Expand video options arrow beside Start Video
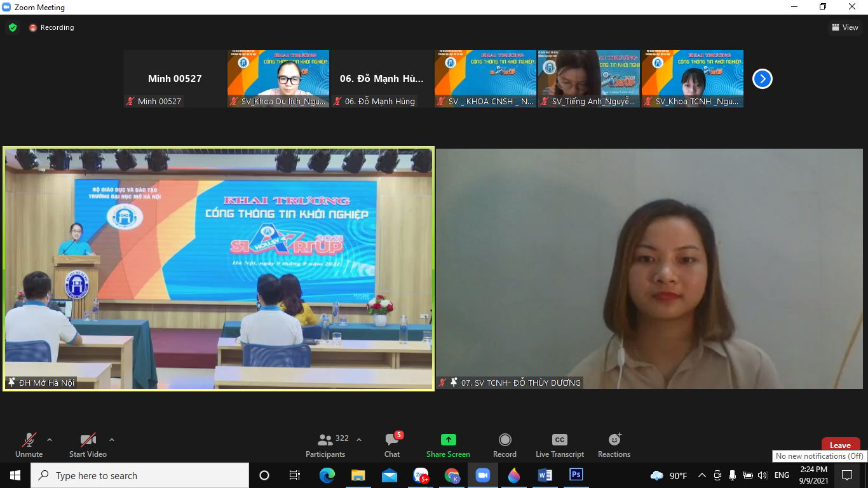The width and height of the screenshot is (868, 488). tap(112, 440)
